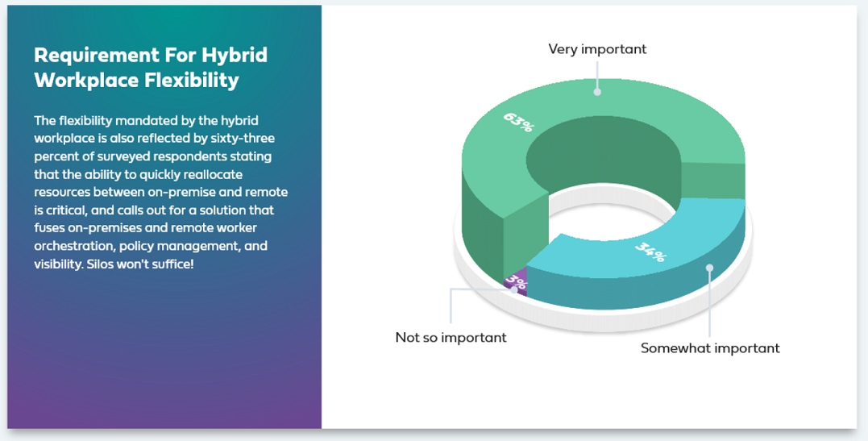Select the small purple donut segment
The image size is (868, 441).
pyautogui.click(x=516, y=282)
